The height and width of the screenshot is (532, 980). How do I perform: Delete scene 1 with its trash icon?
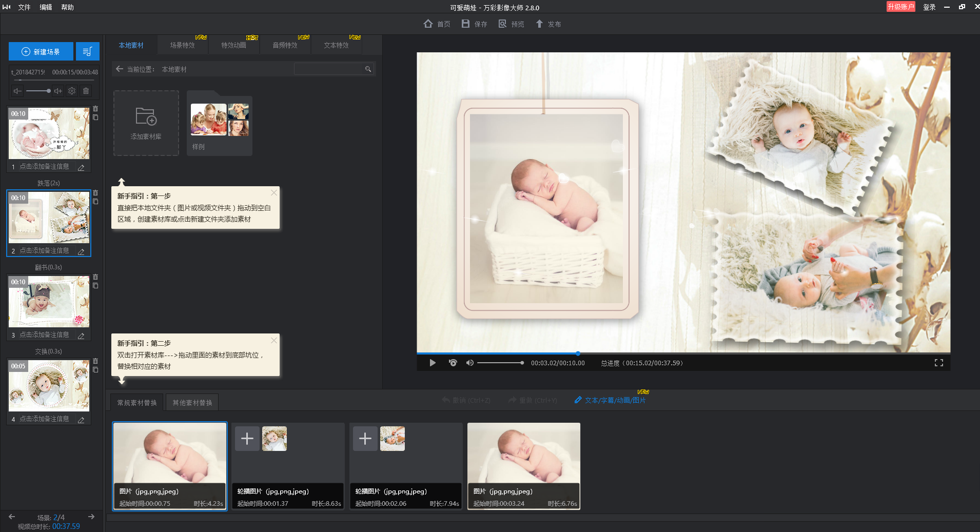point(95,109)
